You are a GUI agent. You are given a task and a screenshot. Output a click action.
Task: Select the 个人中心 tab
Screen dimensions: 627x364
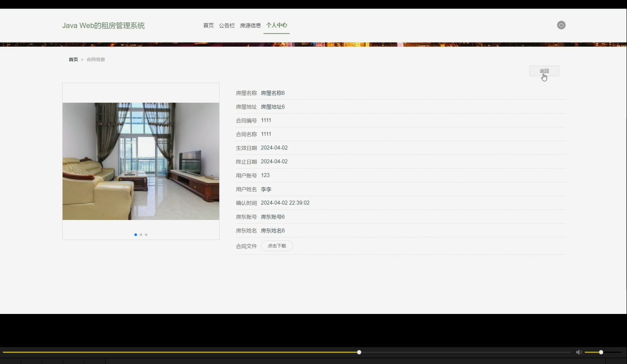point(276,25)
